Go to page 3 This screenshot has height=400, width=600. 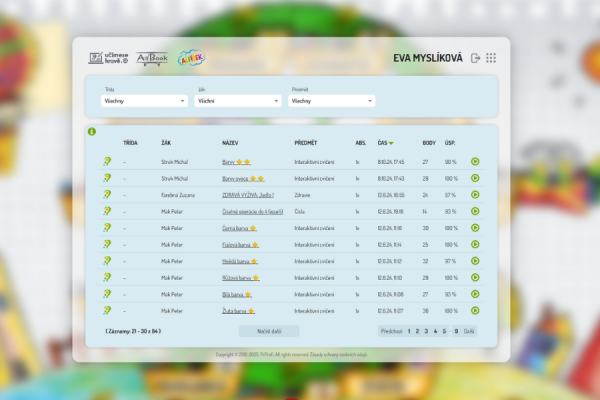click(426, 331)
